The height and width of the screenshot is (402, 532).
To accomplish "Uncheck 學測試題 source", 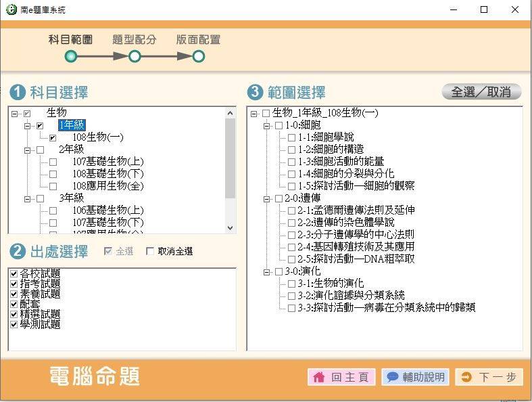I will point(14,324).
